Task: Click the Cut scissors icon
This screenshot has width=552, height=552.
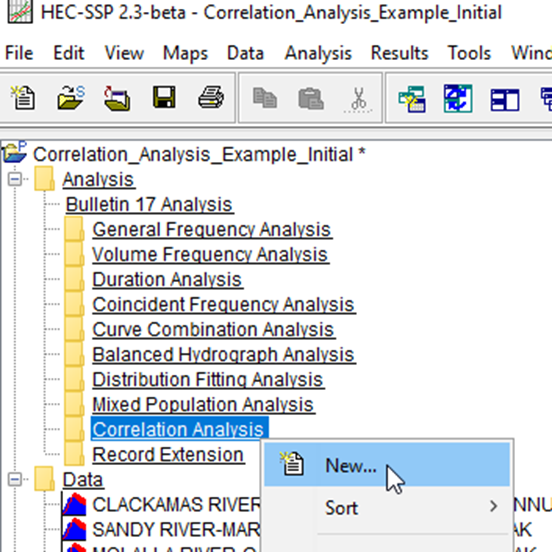Action: point(358,100)
